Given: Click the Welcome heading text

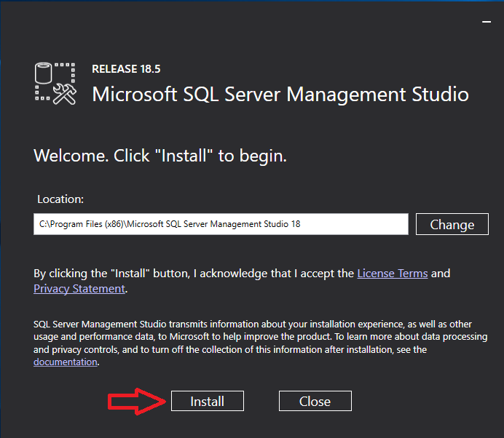Looking at the screenshot, I should (x=160, y=156).
